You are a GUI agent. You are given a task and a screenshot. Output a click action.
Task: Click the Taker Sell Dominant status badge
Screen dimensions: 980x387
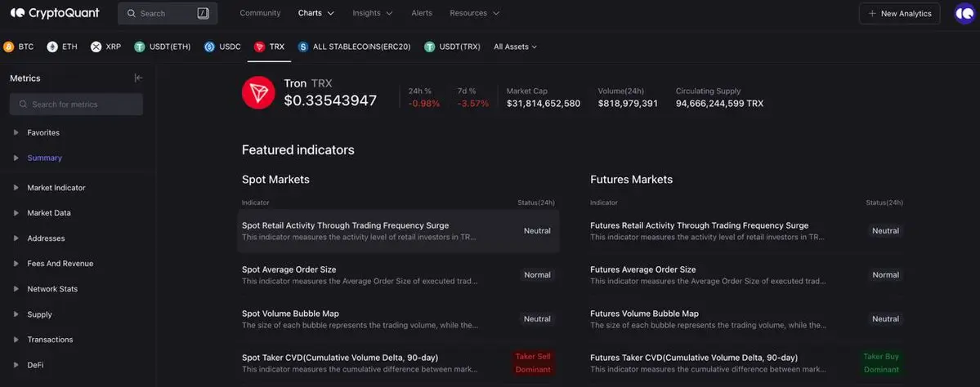click(533, 363)
